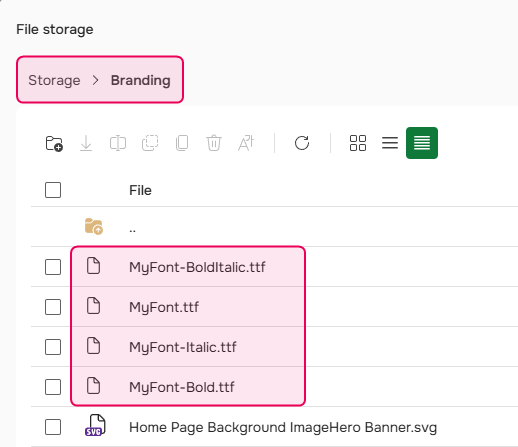
Task: Click the copy files icon
Action: click(x=182, y=143)
